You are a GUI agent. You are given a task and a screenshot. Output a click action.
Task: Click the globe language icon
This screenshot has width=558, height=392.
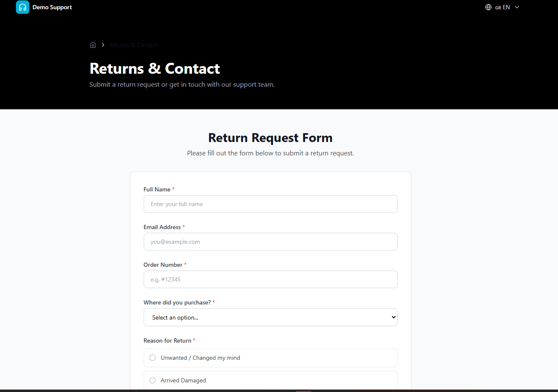488,7
